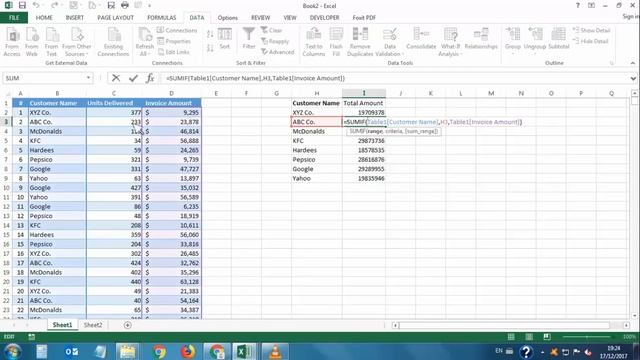
Task: Click the From Access icon
Action: 12,42
